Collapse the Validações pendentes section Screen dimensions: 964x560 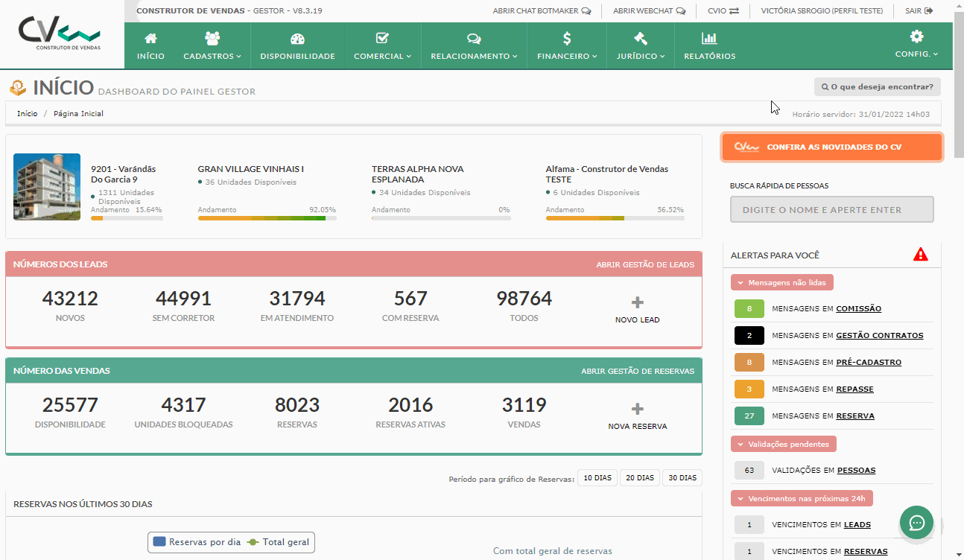[784, 445]
